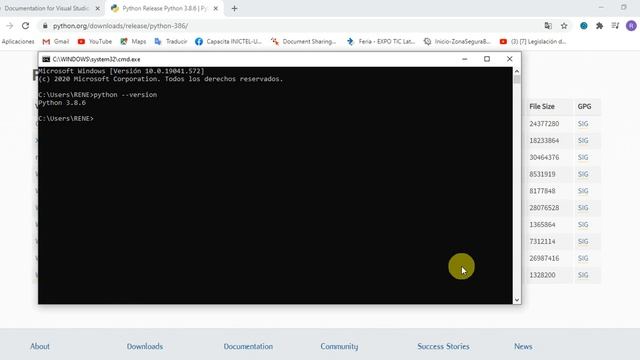Click the file size value 8531919
Image resolution: width=640 pixels, height=360 pixels.
[542, 174]
